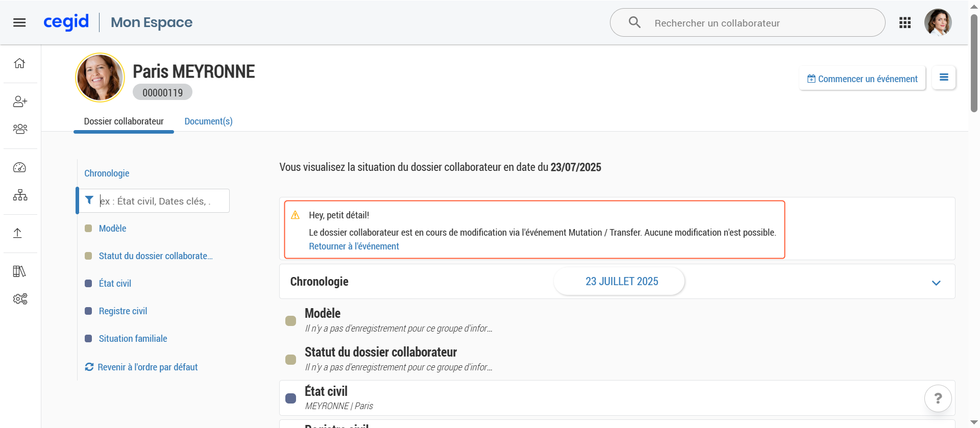Open the upload arrow sidebar icon

point(17,233)
